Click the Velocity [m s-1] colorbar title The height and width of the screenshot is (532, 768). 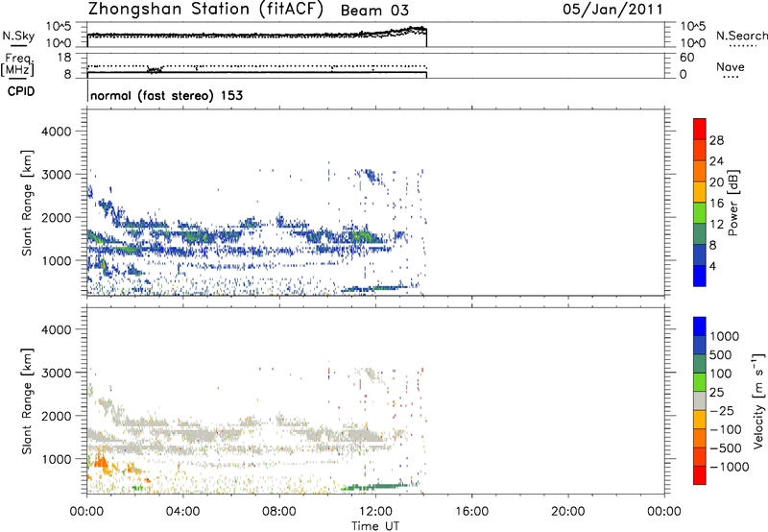758,400
